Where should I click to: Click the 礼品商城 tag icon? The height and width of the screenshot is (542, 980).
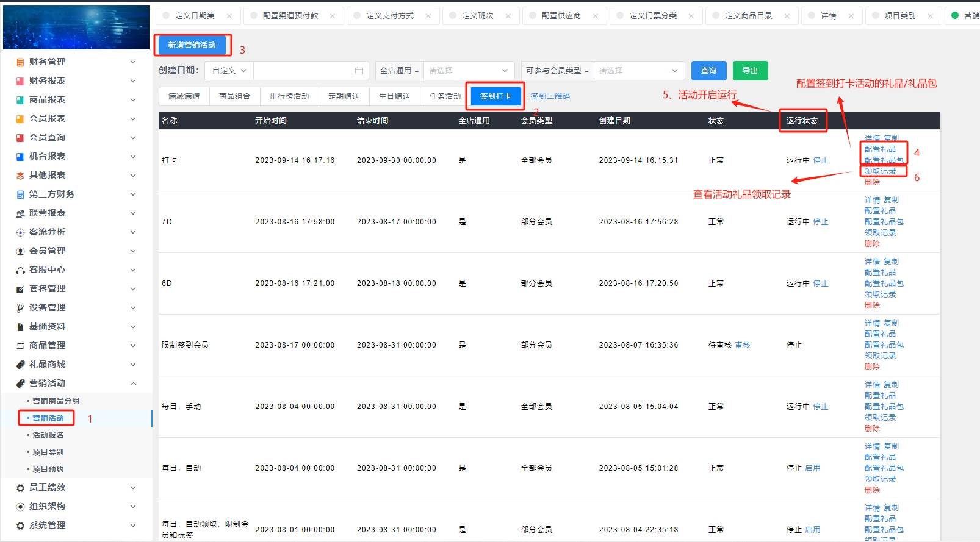click(20, 365)
